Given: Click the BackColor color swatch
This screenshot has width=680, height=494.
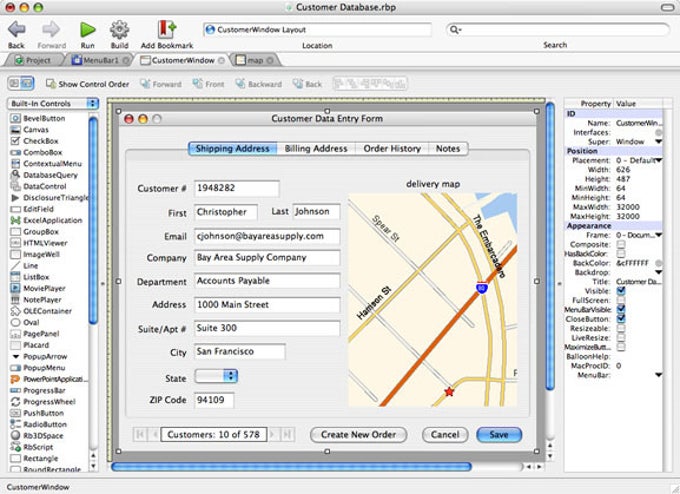Looking at the screenshot, I should (658, 263).
